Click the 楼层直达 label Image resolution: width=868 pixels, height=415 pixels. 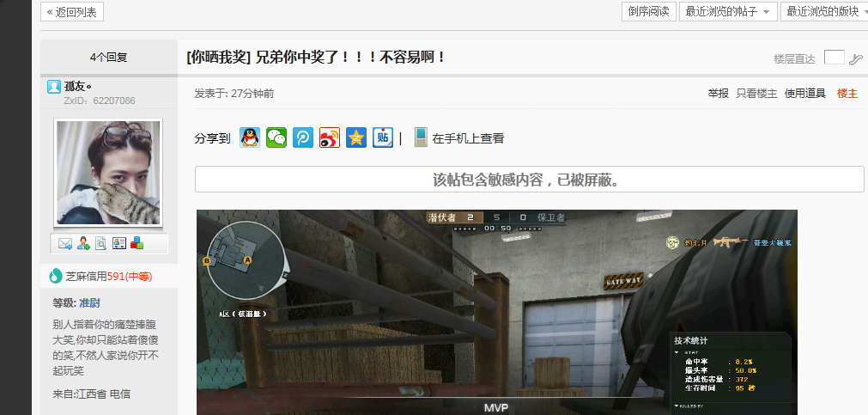click(794, 58)
